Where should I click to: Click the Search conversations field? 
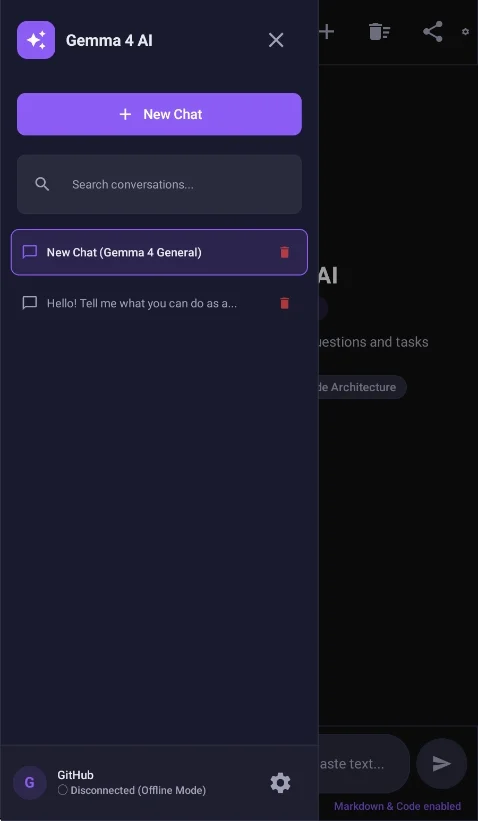pyautogui.click(x=159, y=184)
